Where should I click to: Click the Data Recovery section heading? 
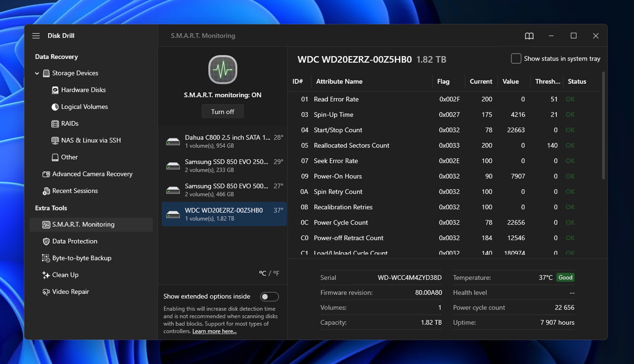(57, 57)
